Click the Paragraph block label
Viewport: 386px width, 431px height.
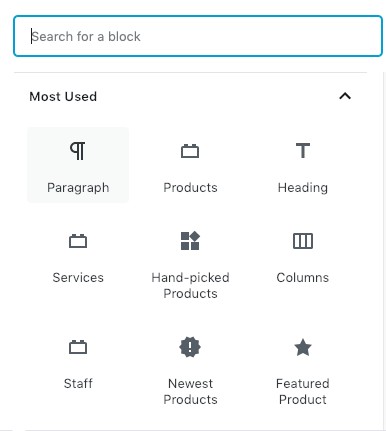point(78,188)
